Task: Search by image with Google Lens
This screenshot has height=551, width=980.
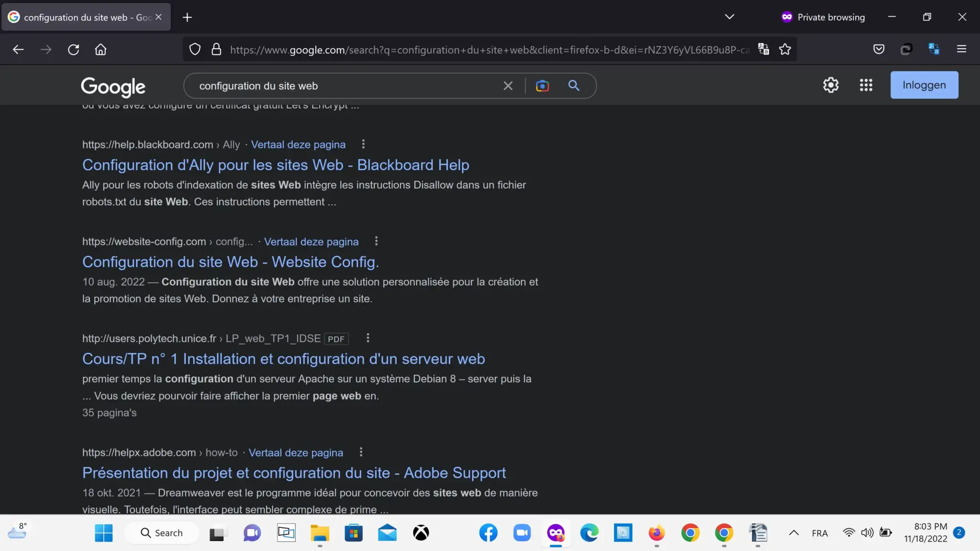Action: [542, 86]
